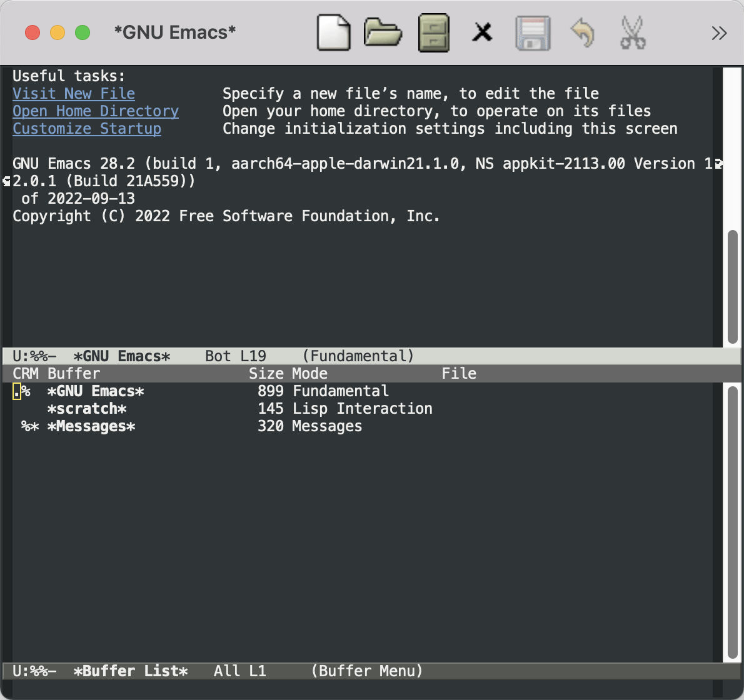This screenshot has height=700, width=744.
Task: Cut the region using the scissors icon
Action: click(x=632, y=32)
